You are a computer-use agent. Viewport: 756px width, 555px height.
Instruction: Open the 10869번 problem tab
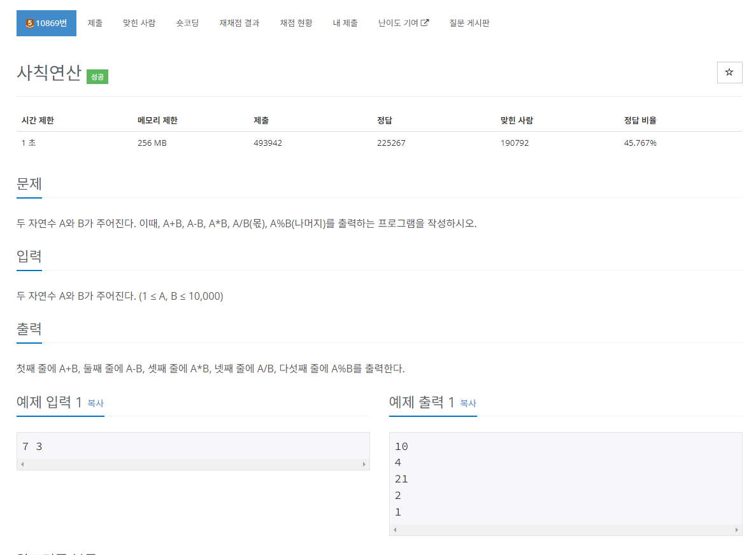[46, 23]
